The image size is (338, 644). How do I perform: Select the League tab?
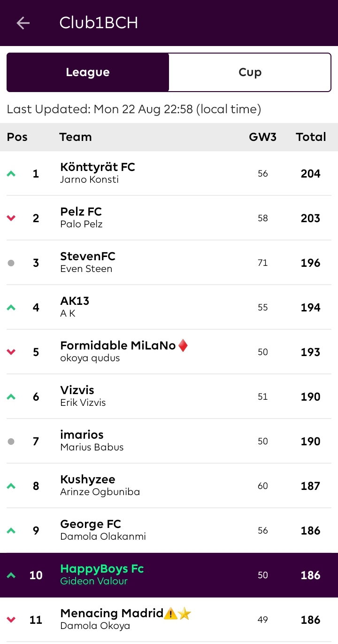88,72
